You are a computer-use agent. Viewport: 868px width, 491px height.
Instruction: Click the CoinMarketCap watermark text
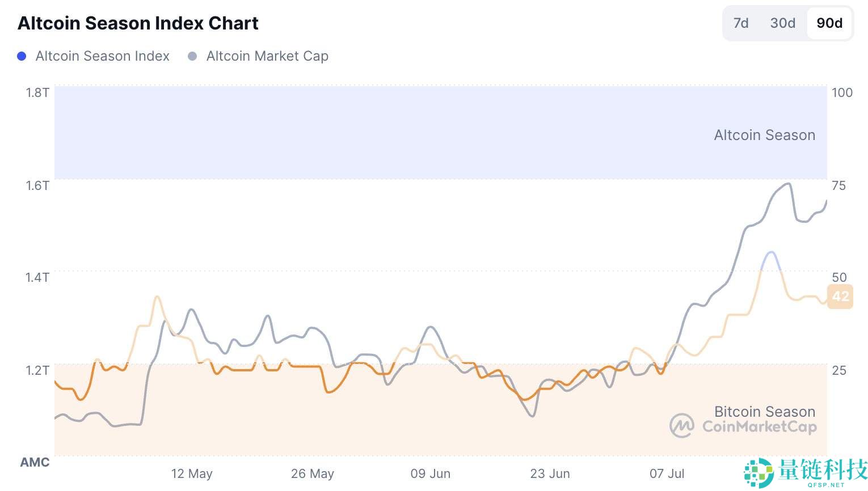coord(759,426)
